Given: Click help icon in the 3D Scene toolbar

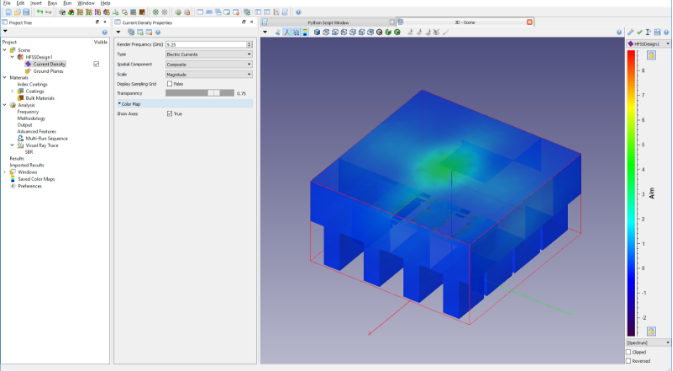Looking at the screenshot, I should click(619, 32).
